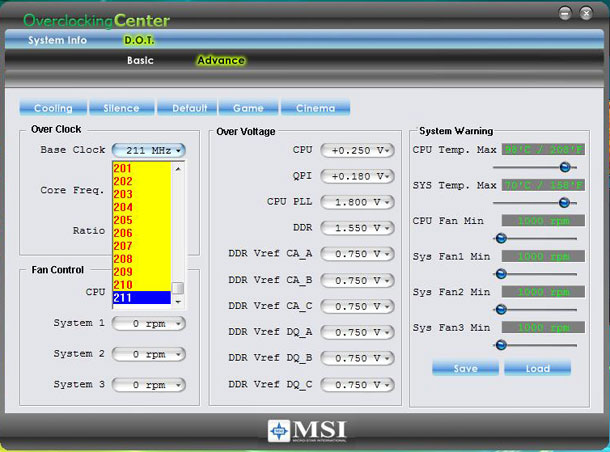Open the DDR Vref DQ_C dropdown
This screenshot has width=610, height=452.
(358, 385)
